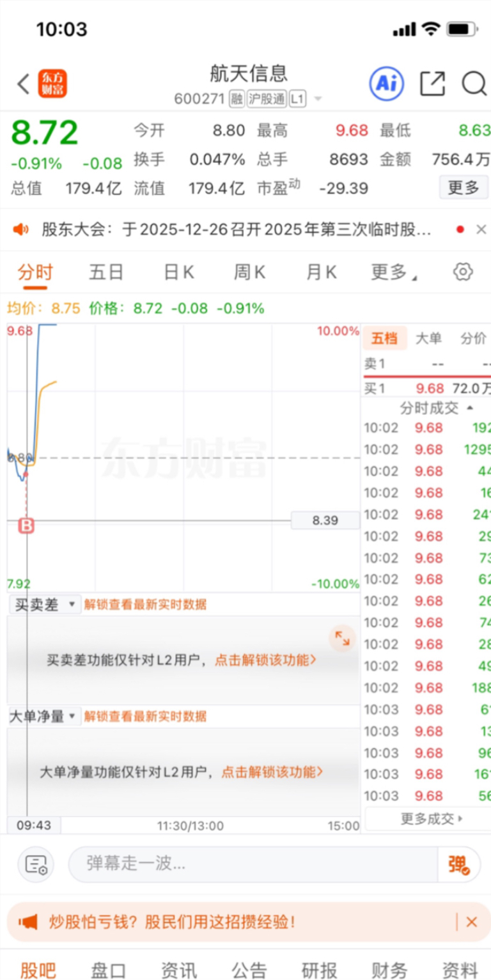491x980 pixels.
Task: Tap the back arrow icon
Action: [x=23, y=84]
